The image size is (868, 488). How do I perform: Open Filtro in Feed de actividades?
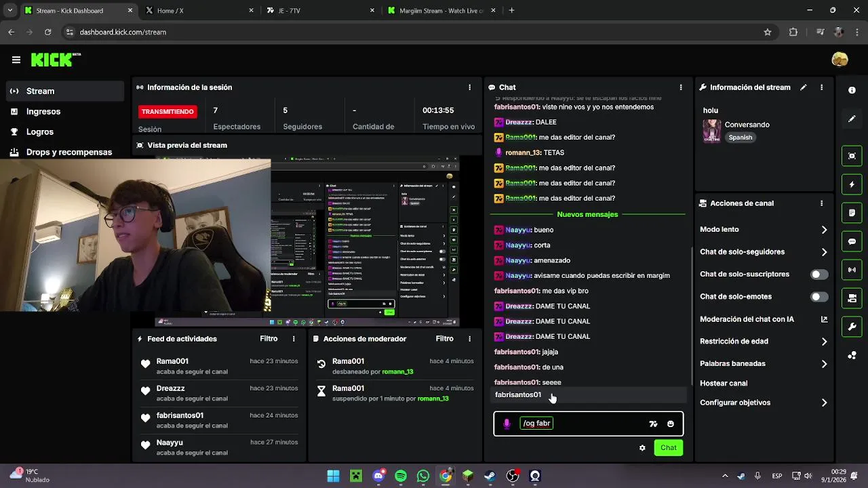point(269,339)
